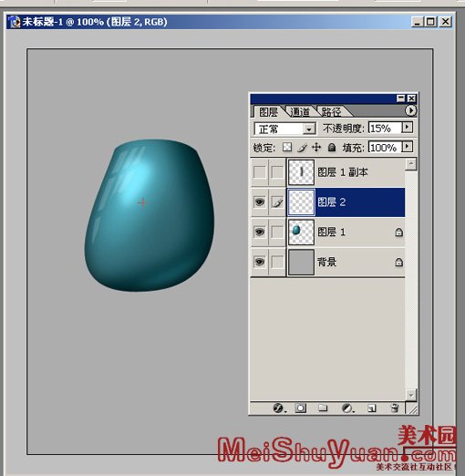The image size is (465, 476).
Task: Lock transparent pixels icon
Action: [287, 148]
